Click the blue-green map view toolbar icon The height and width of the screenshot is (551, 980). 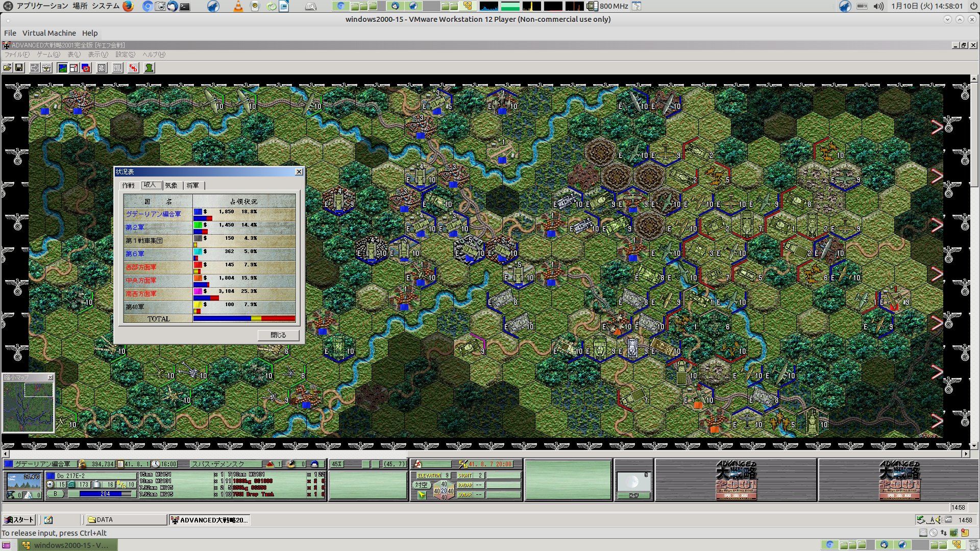(62, 68)
